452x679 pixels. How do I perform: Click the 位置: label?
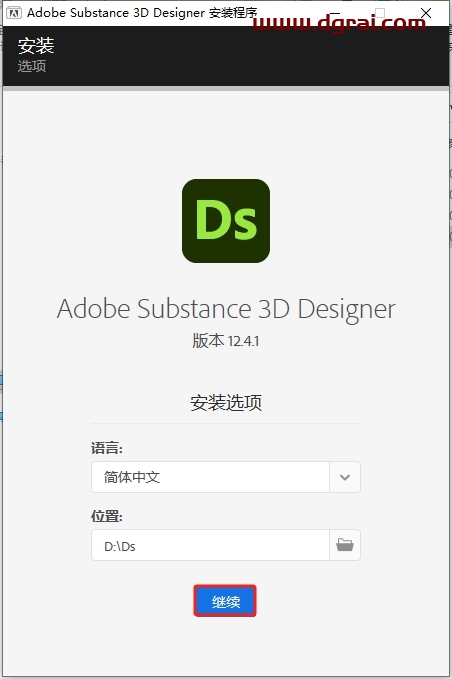point(107,516)
